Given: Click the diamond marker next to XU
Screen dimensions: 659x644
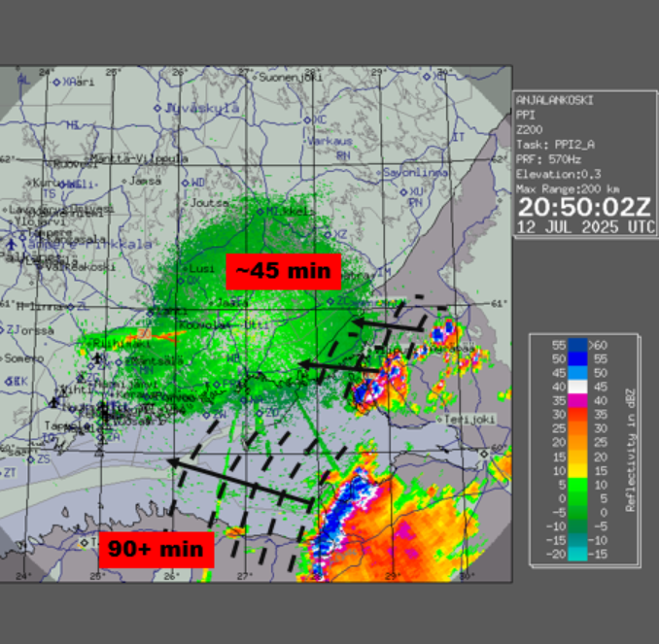Looking at the screenshot, I should (x=403, y=192).
